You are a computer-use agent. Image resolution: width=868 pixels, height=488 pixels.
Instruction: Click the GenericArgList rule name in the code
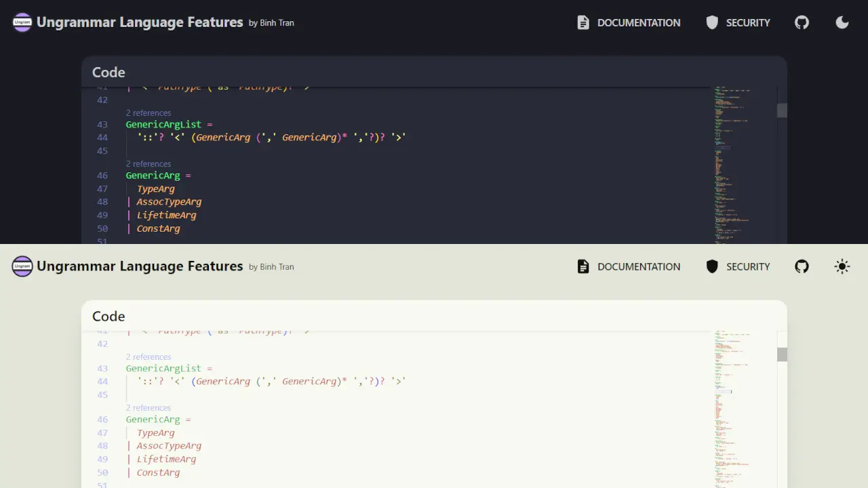click(163, 124)
